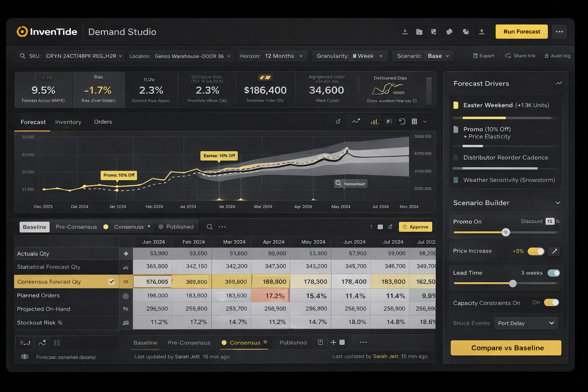Uncheck the Consensus Forecast Qty checkbox
Screen dimensions: 588x392
[x=111, y=282]
